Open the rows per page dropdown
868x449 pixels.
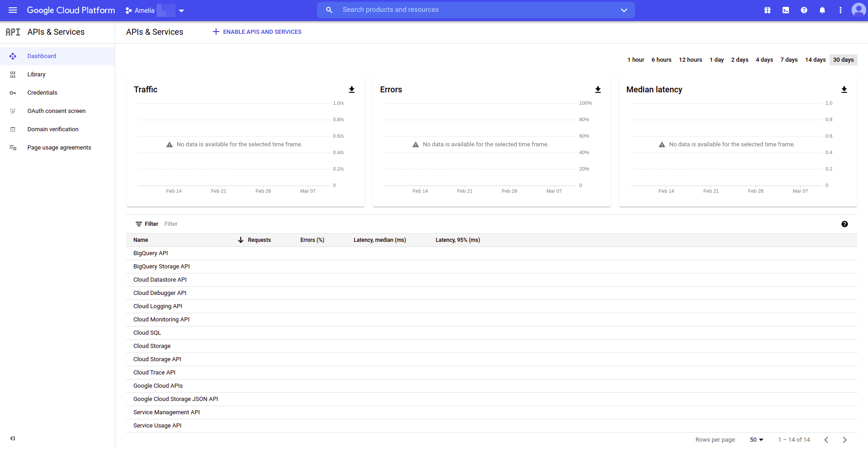757,440
